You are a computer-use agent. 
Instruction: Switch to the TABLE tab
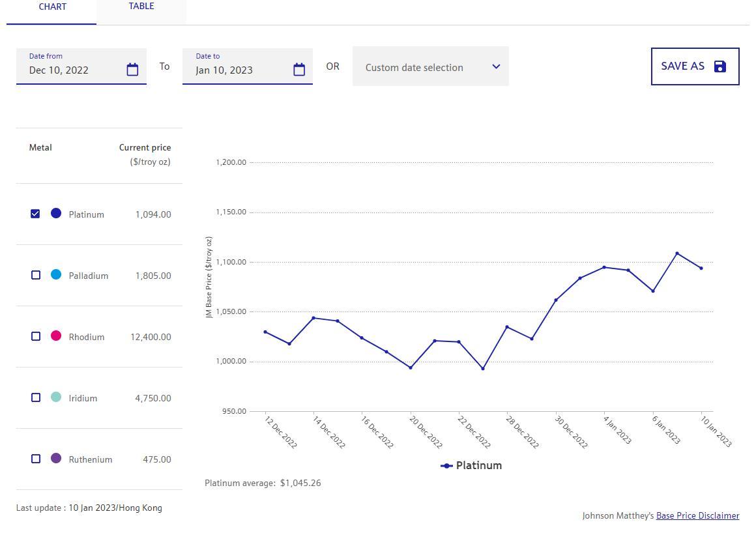141,7
